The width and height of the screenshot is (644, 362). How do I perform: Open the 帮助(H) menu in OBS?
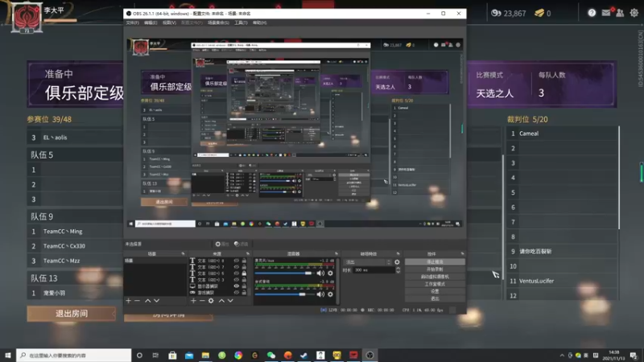[259, 23]
